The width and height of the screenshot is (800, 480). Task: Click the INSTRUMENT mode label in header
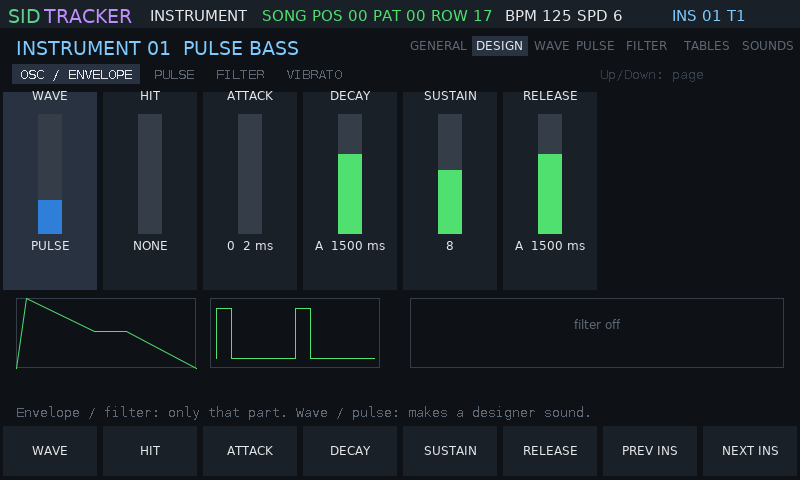pos(198,16)
